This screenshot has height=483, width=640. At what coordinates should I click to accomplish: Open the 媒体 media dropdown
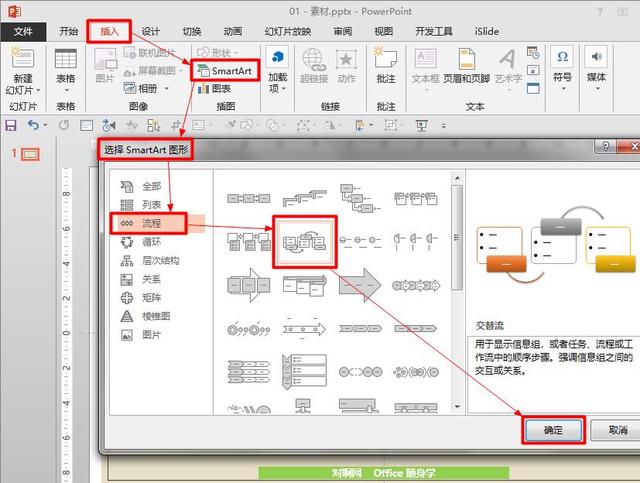click(596, 69)
